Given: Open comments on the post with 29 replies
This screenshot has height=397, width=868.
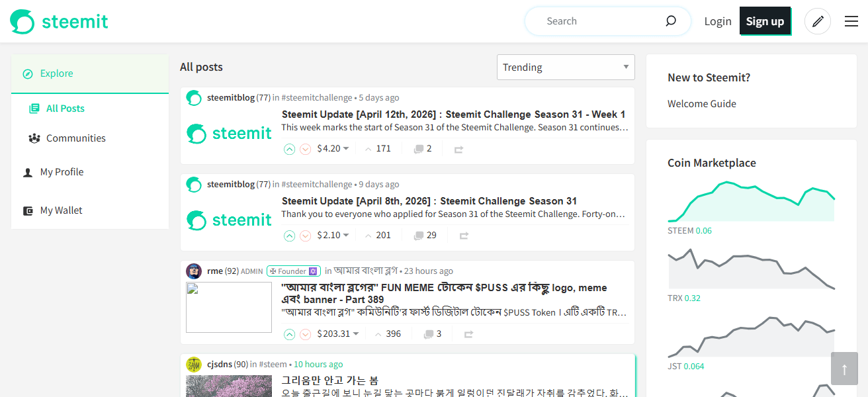Looking at the screenshot, I should click(x=425, y=236).
